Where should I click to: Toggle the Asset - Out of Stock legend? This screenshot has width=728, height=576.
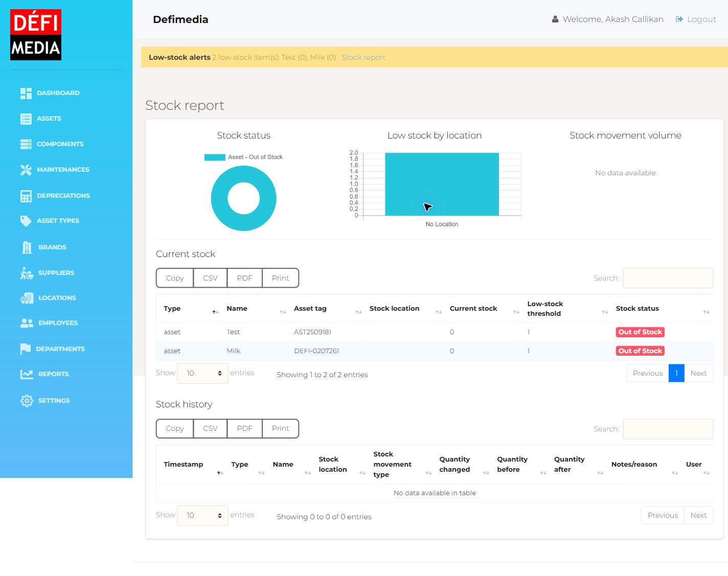pos(243,157)
